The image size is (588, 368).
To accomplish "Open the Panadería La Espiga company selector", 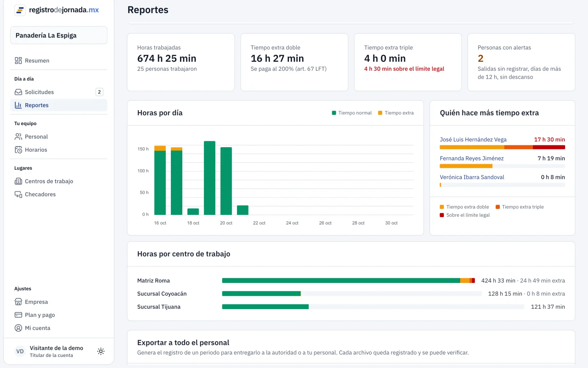I will (x=59, y=35).
